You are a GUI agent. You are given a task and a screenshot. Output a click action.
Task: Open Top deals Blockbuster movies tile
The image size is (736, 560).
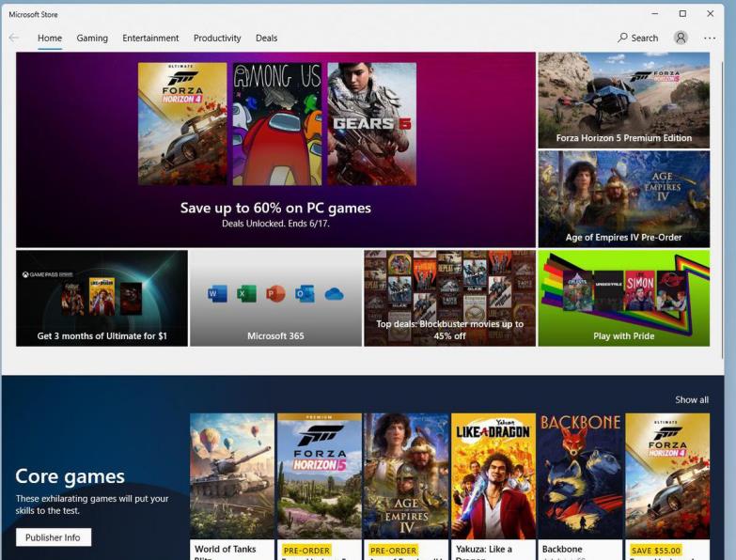(x=449, y=298)
